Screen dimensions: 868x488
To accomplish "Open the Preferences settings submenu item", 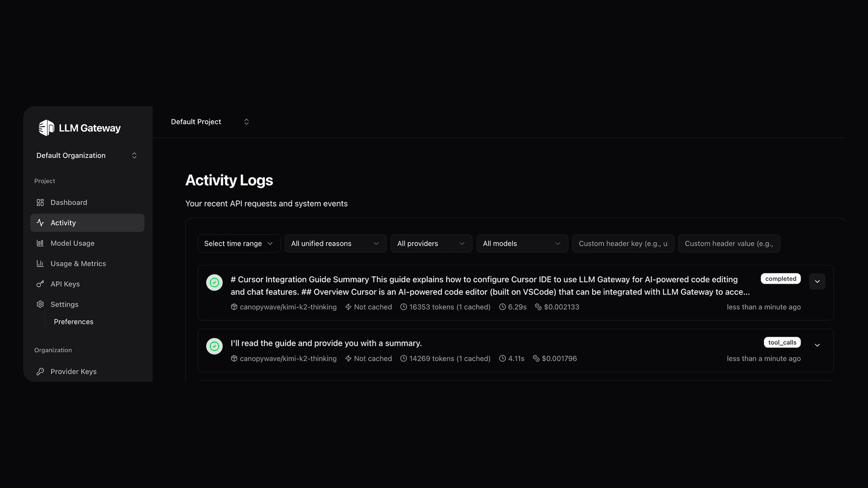I will pyautogui.click(x=74, y=322).
